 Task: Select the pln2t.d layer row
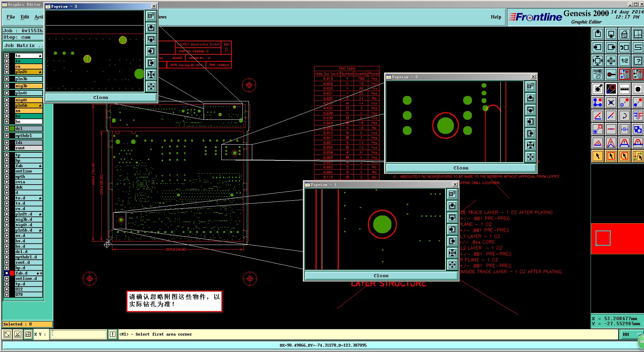tap(29, 214)
